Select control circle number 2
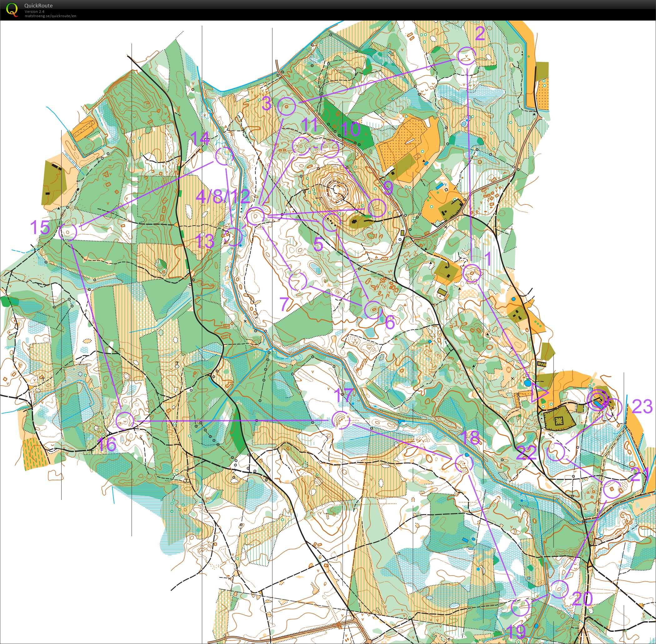 pos(466,56)
